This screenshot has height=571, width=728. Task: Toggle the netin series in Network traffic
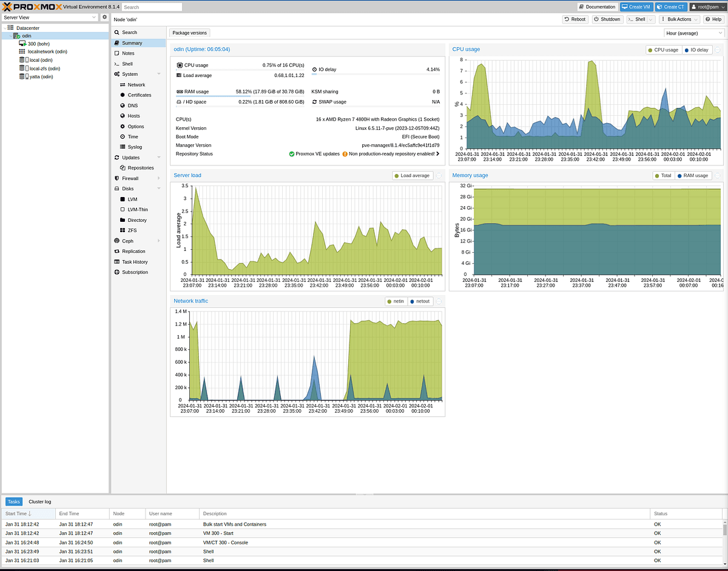[x=395, y=301]
